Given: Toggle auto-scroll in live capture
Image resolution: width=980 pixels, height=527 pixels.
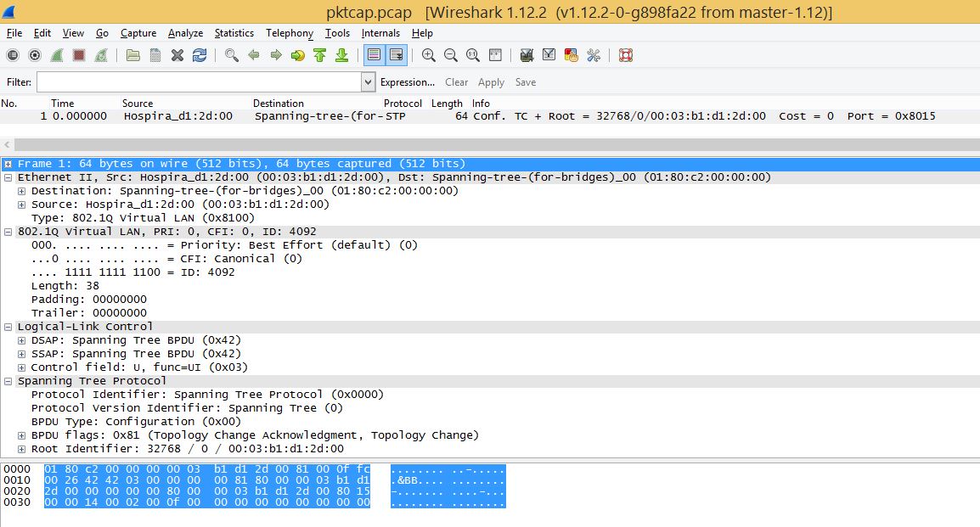Looking at the screenshot, I should click(x=397, y=55).
